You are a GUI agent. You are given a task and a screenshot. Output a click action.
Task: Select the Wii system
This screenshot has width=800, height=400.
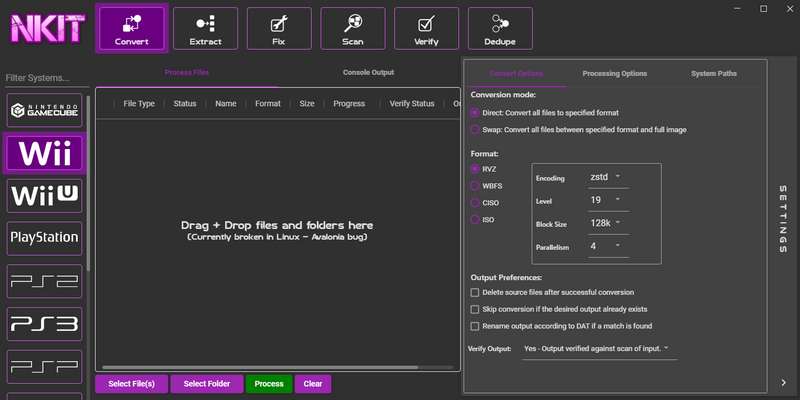(x=44, y=153)
